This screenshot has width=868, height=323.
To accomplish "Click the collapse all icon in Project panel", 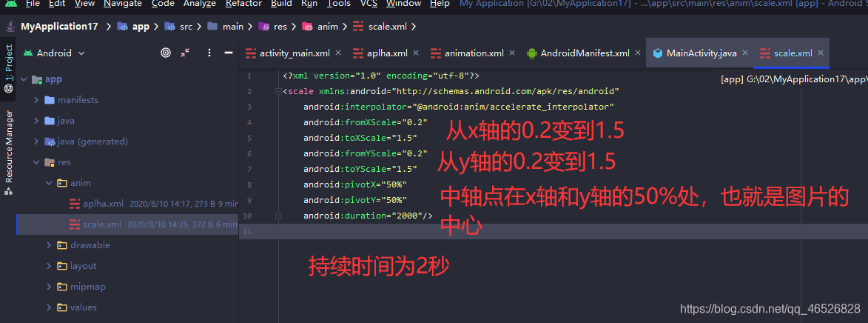I will pos(185,53).
